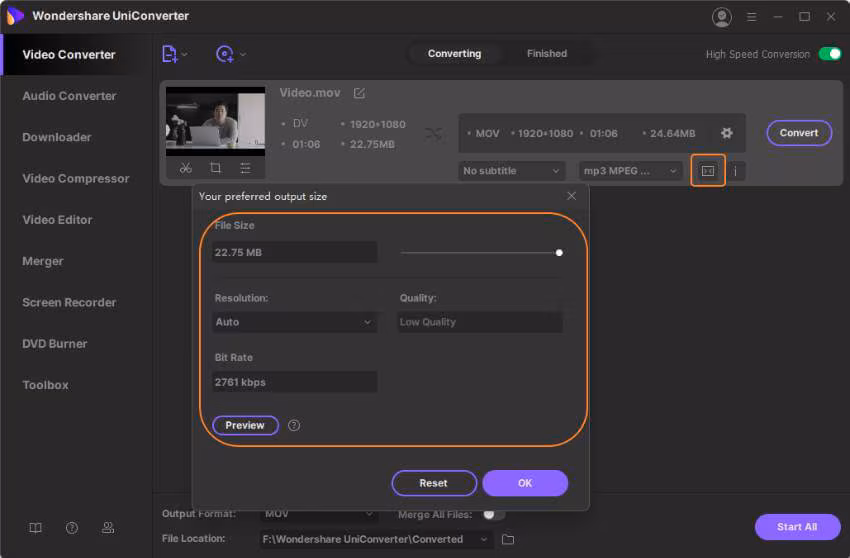This screenshot has height=558, width=850.
Task: Toggle Merge All Files switch
Action: [x=493, y=514]
